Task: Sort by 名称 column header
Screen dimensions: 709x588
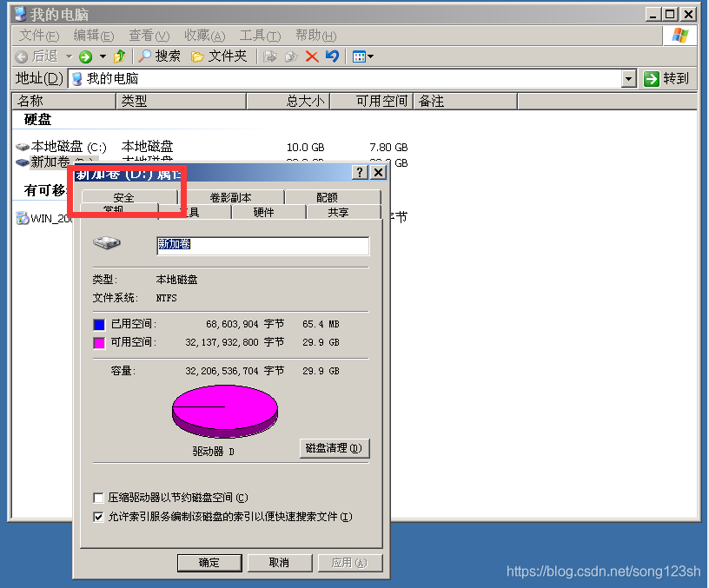Action: 63,102
